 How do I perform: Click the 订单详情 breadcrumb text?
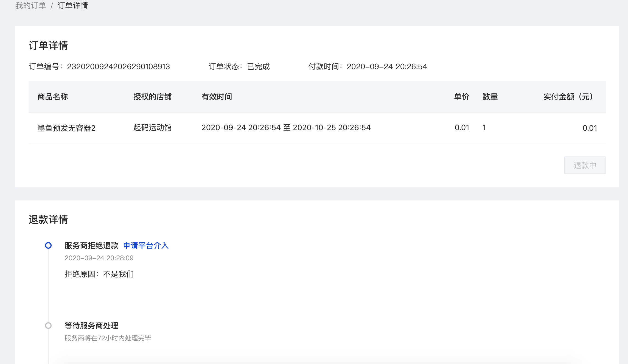73,5
